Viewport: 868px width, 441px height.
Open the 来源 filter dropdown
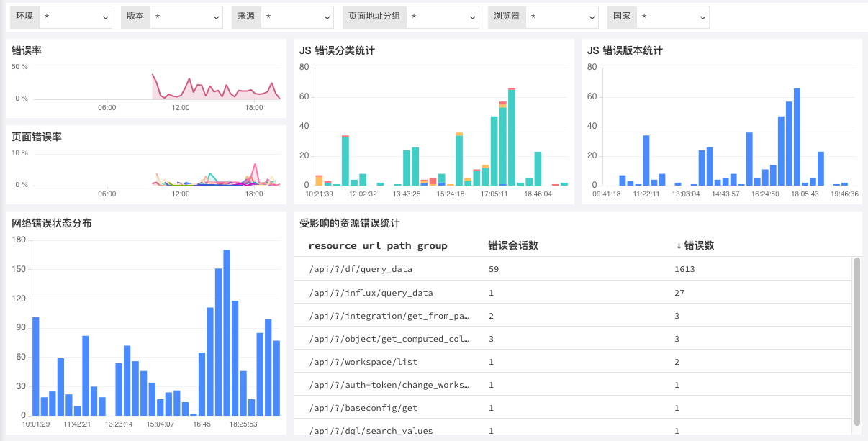coord(297,17)
